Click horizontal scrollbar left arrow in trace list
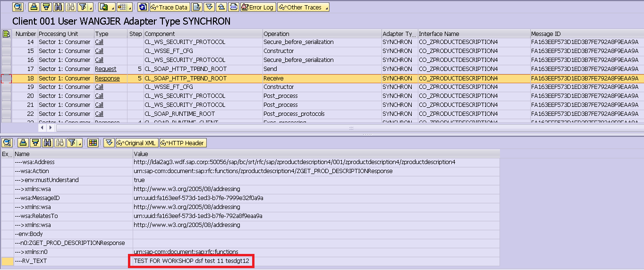The width and height of the screenshot is (644, 270). (x=42, y=128)
